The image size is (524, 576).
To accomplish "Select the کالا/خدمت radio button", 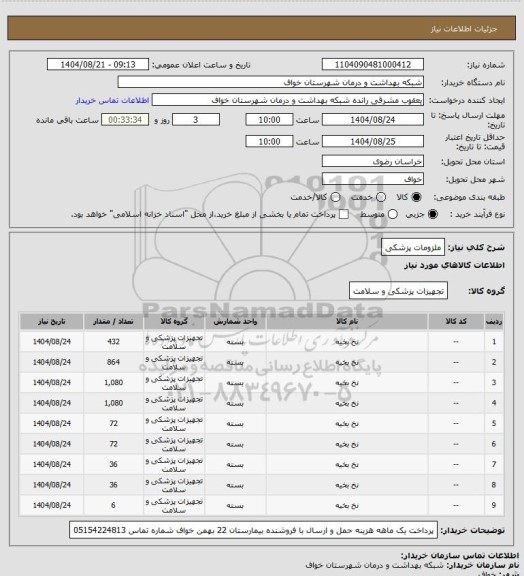I will (335, 197).
